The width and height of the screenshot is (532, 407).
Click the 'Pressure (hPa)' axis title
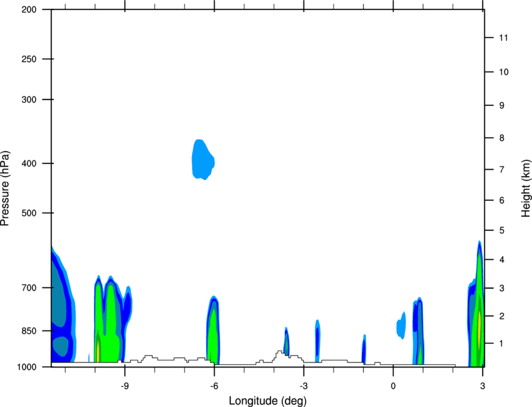tap(5, 188)
